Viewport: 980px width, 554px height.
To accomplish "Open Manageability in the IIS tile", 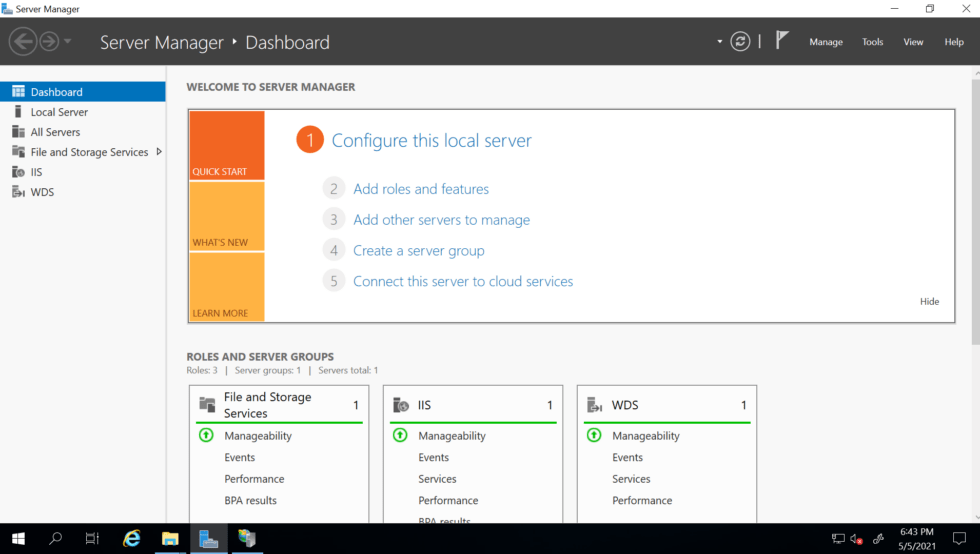I will point(452,436).
